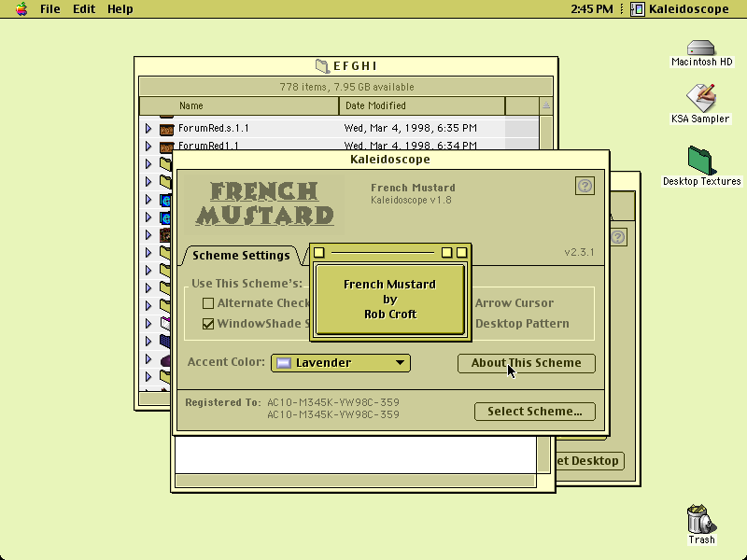Click the EFGHI window title folder icon
The height and width of the screenshot is (560, 747).
click(x=322, y=65)
